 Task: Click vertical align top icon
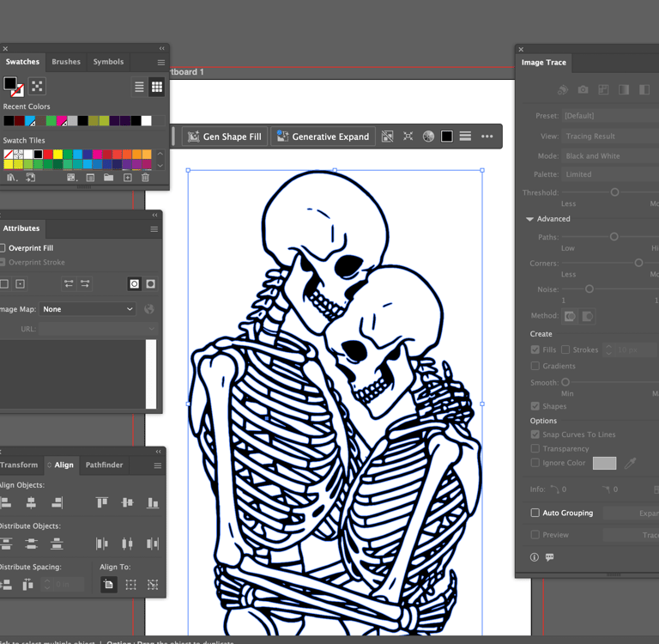(102, 502)
